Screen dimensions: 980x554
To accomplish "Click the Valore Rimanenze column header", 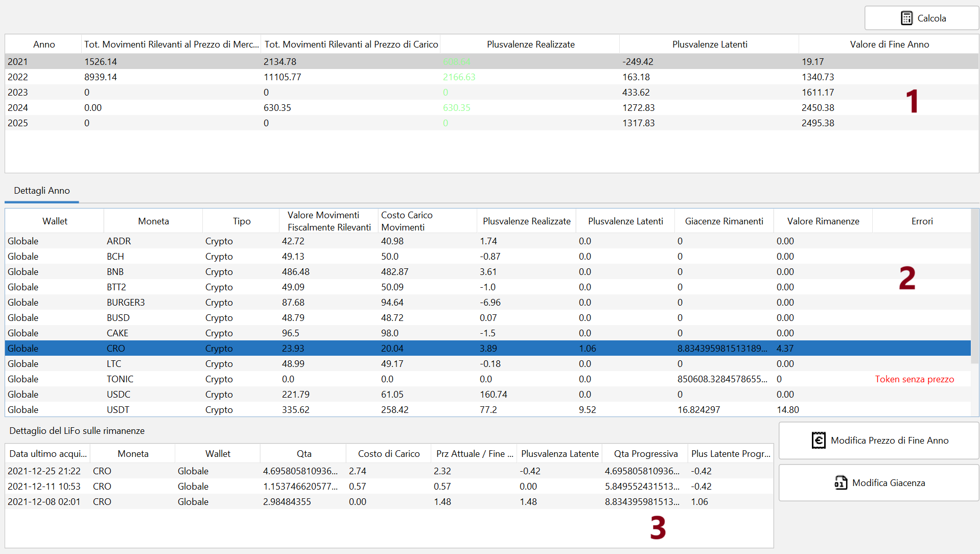I will pyautogui.click(x=823, y=221).
